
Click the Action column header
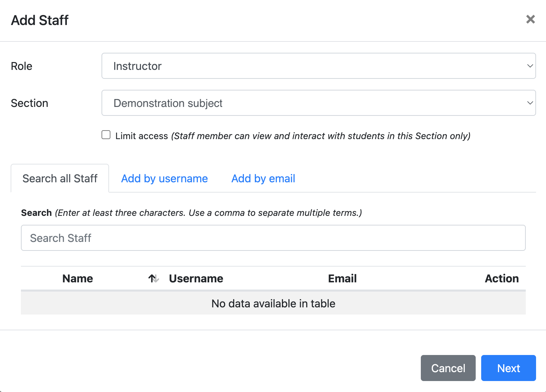pyautogui.click(x=501, y=278)
